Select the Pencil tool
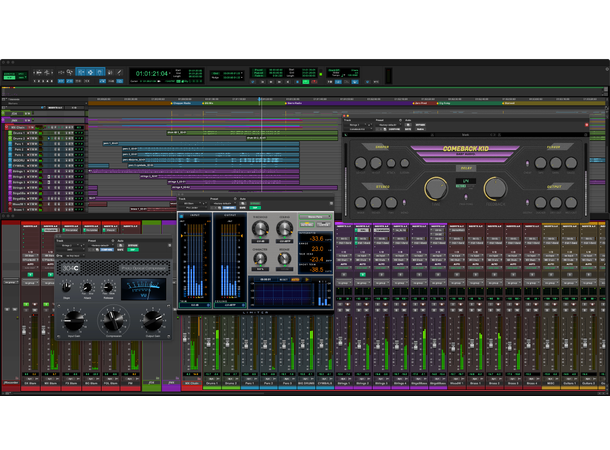This screenshot has width=610, height=450. (119, 72)
